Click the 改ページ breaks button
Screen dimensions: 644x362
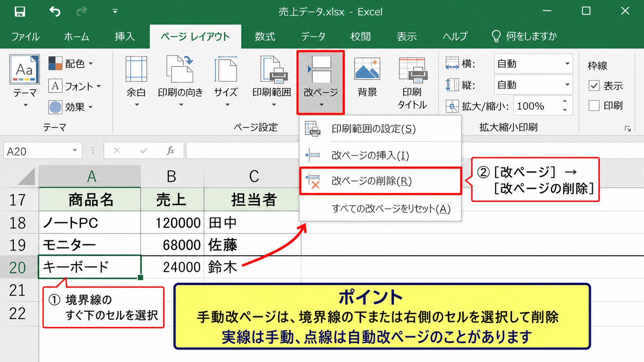point(320,82)
